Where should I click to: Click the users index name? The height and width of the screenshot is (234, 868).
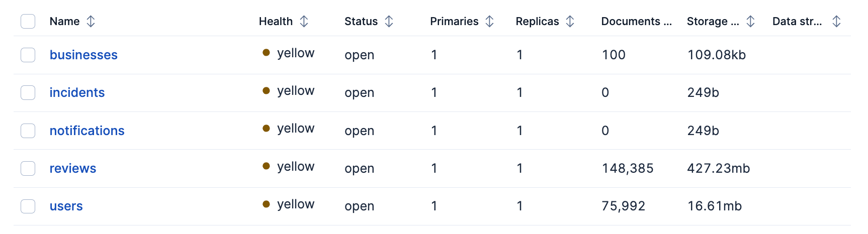point(66,206)
